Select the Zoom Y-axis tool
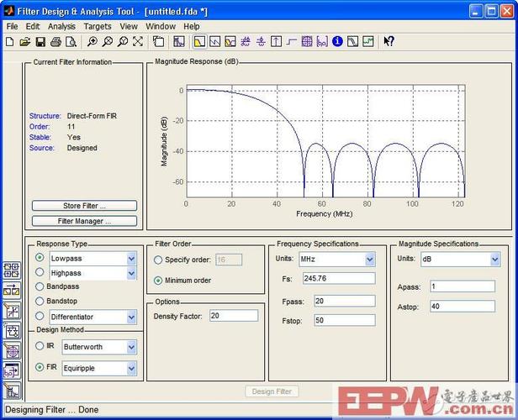The height and width of the screenshot is (420, 518). coord(123,41)
